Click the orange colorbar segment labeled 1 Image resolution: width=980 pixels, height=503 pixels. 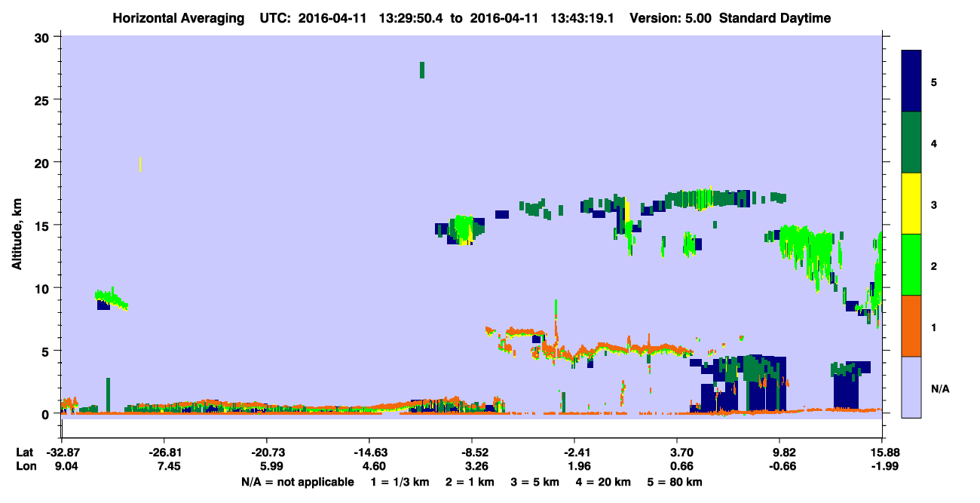(911, 326)
